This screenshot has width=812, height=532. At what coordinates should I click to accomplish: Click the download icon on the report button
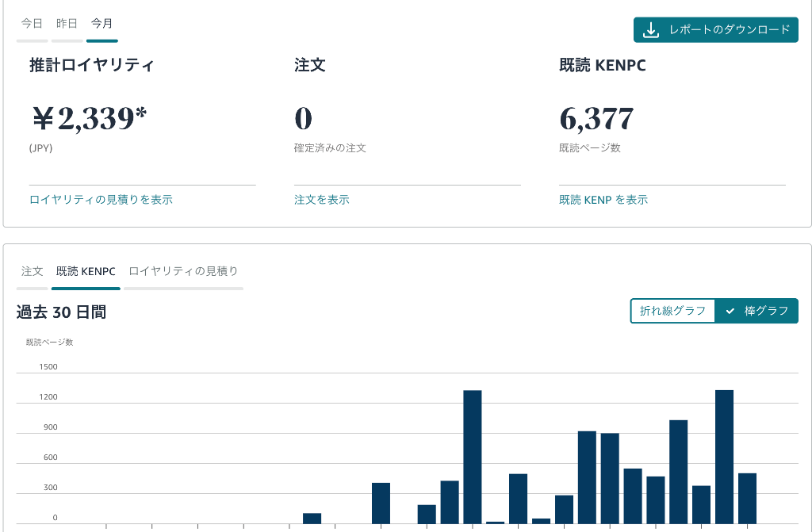pyautogui.click(x=652, y=30)
